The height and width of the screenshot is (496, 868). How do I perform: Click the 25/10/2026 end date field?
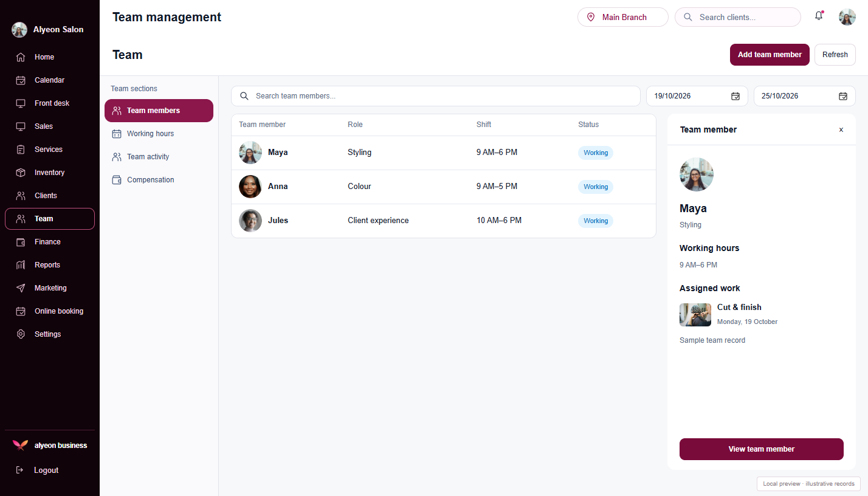coord(805,96)
